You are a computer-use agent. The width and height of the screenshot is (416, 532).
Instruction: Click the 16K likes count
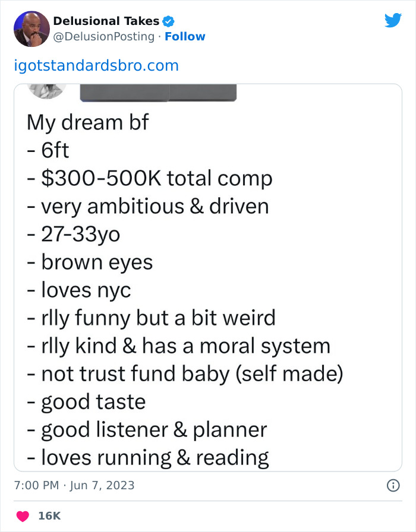click(x=49, y=515)
